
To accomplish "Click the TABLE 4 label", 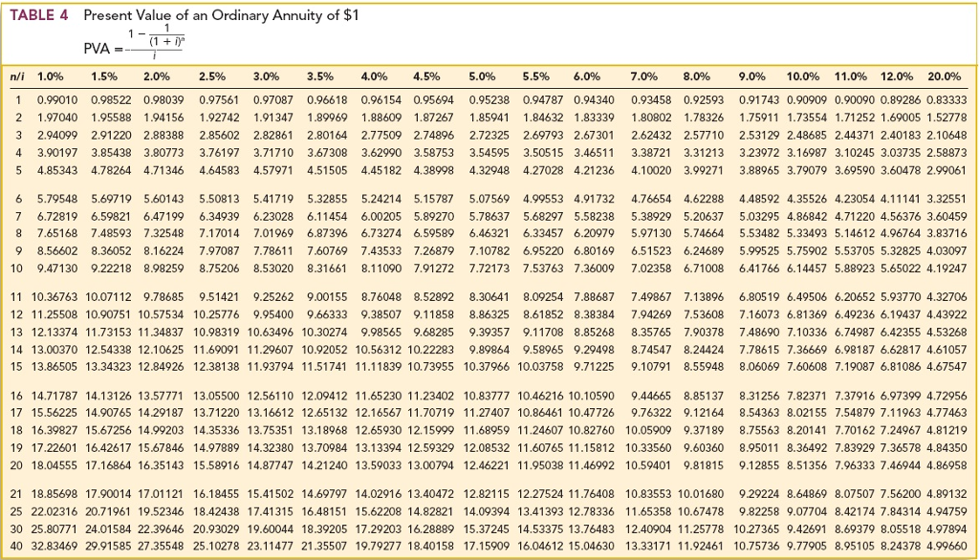I will [38, 15].
